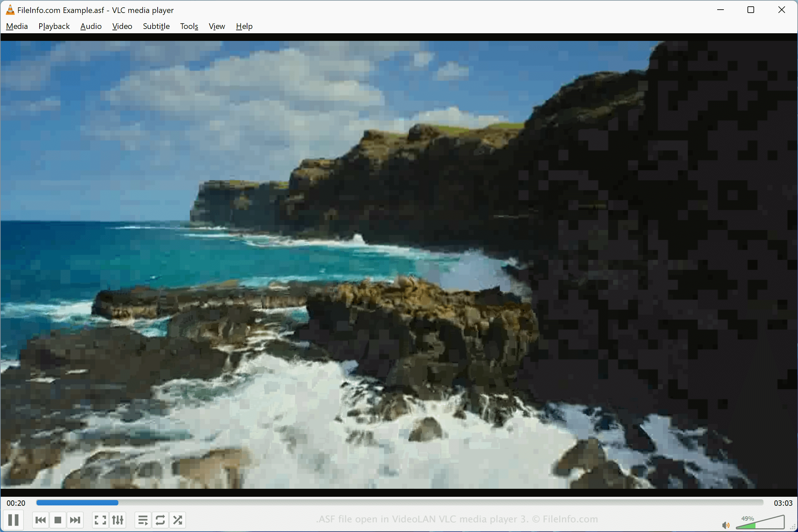The width and height of the screenshot is (798, 532).
Task: Toggle loop repeat mode
Action: [x=160, y=519]
